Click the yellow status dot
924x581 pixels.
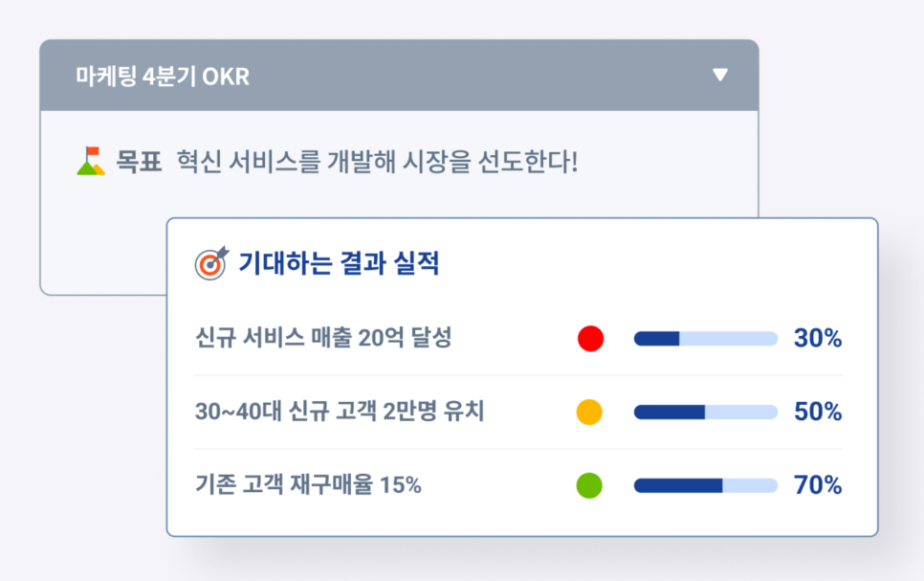[589, 412]
